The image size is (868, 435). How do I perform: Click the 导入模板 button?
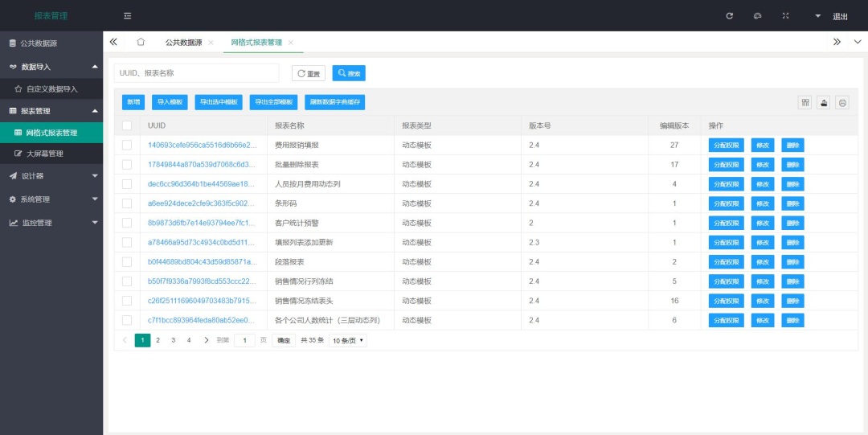click(170, 102)
